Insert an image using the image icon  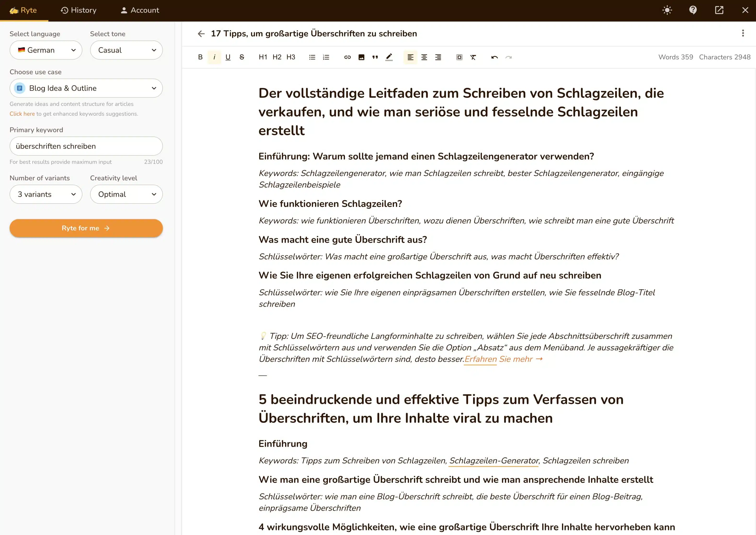click(x=361, y=57)
